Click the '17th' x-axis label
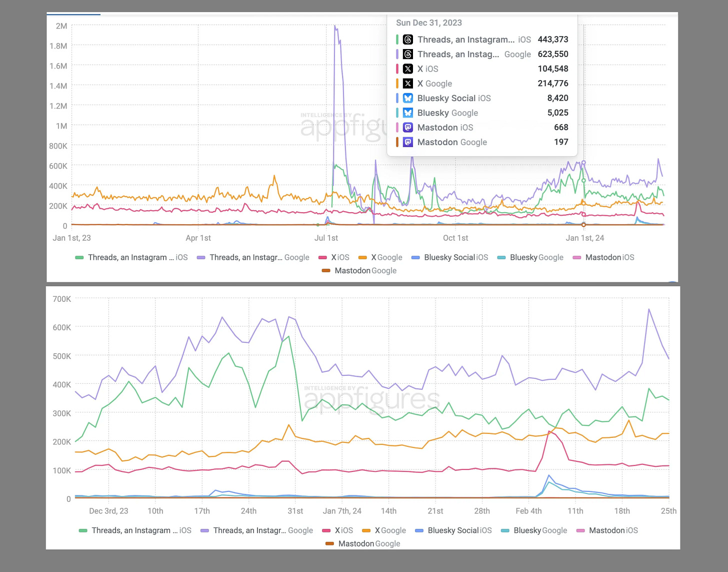728x572 pixels. (x=202, y=511)
